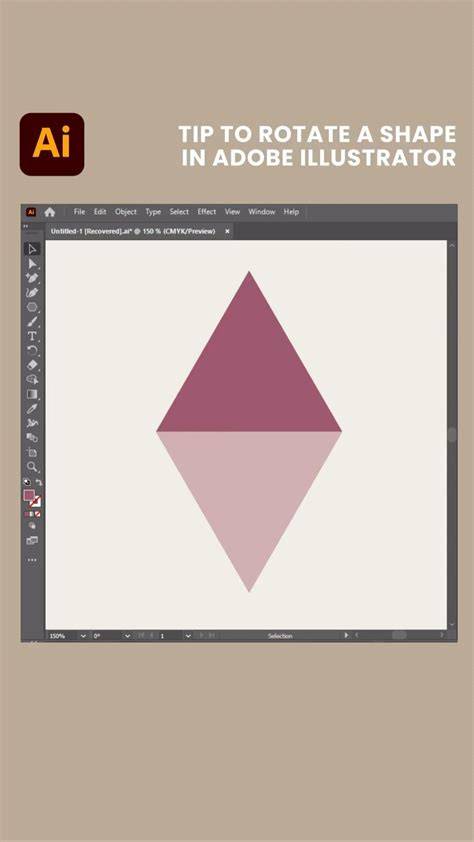The width and height of the screenshot is (474, 842).
Task: Click the Fill color swatch
Action: (29, 495)
